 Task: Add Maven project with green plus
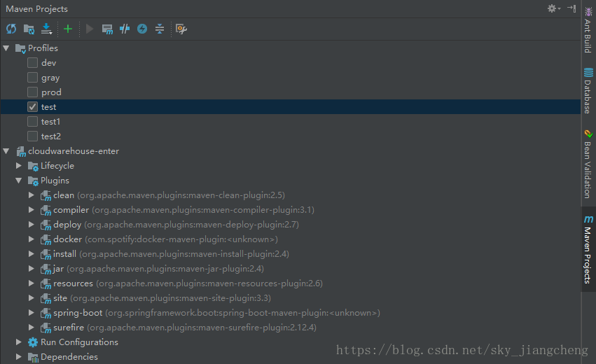[68, 29]
